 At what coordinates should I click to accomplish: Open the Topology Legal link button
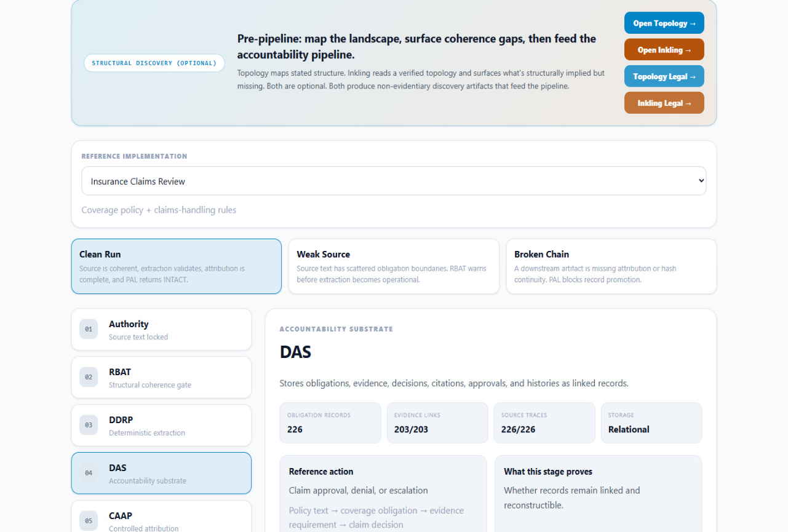tap(664, 76)
